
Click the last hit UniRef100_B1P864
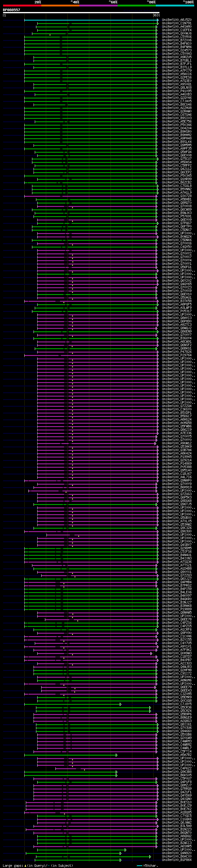177,860
